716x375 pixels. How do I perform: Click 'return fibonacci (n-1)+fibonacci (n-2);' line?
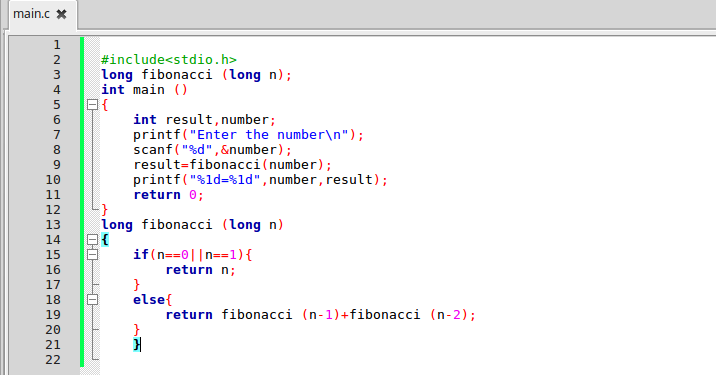(321, 315)
